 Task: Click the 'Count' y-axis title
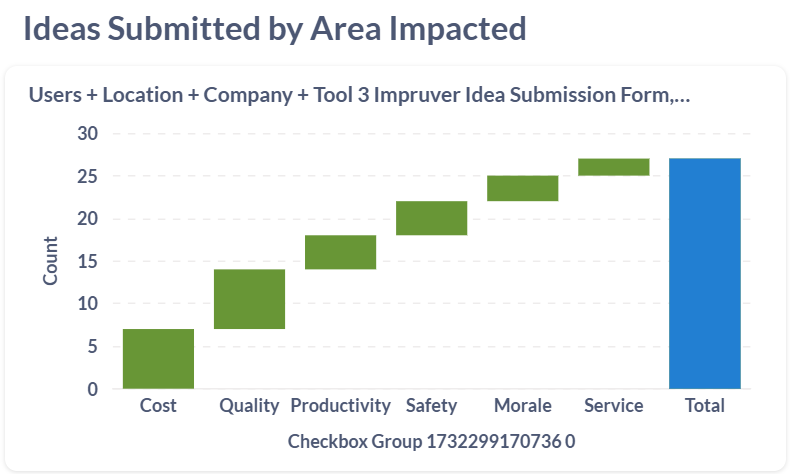click(x=51, y=260)
